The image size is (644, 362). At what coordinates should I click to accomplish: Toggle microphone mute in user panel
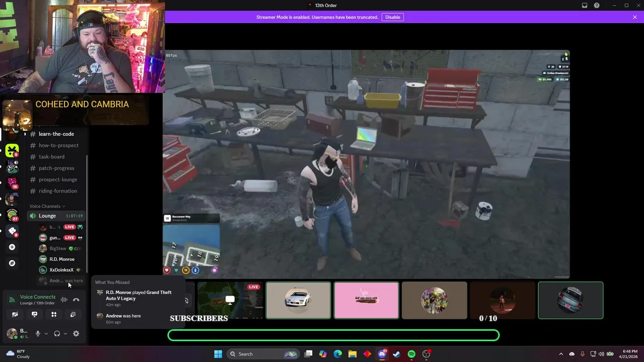pos(38,333)
